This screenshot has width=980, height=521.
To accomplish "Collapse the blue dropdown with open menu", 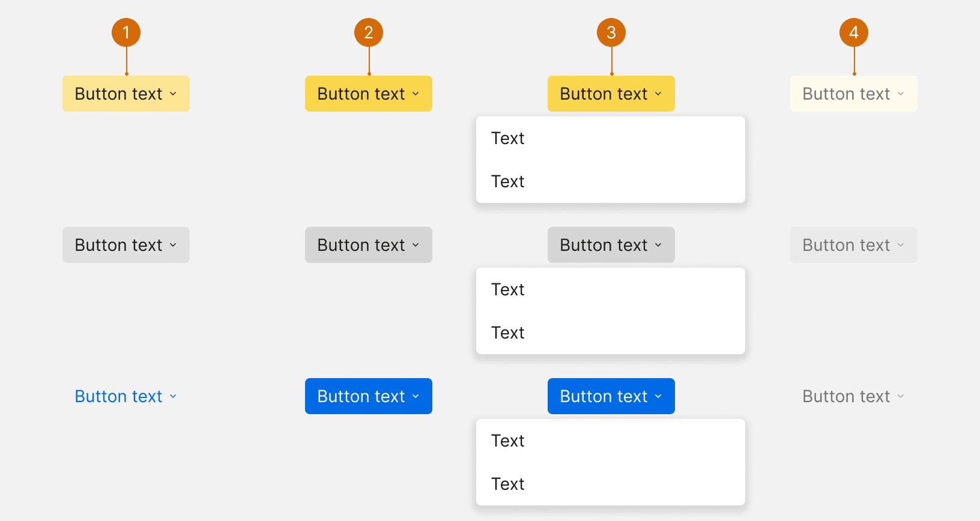I will pos(611,396).
